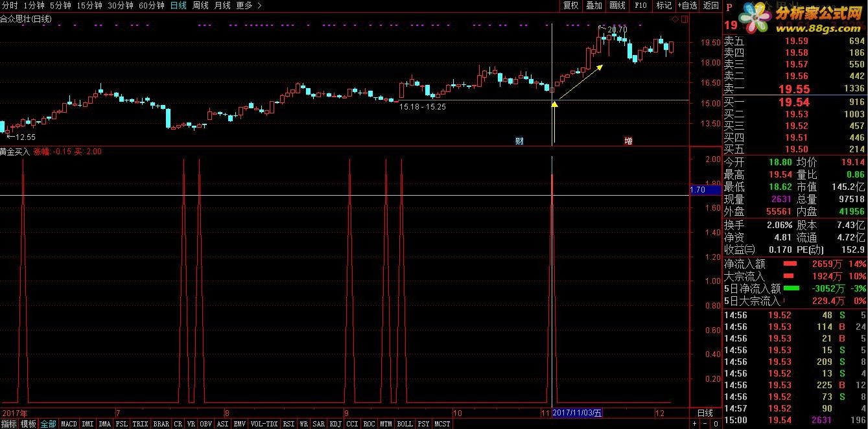This screenshot has width=868, height=429.
Task: Open the F10 company info
Action: (640, 5)
